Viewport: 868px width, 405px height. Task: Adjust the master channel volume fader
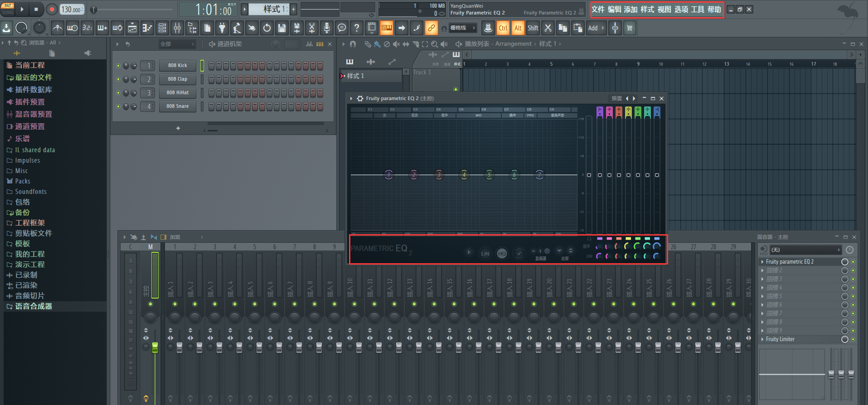[x=155, y=348]
